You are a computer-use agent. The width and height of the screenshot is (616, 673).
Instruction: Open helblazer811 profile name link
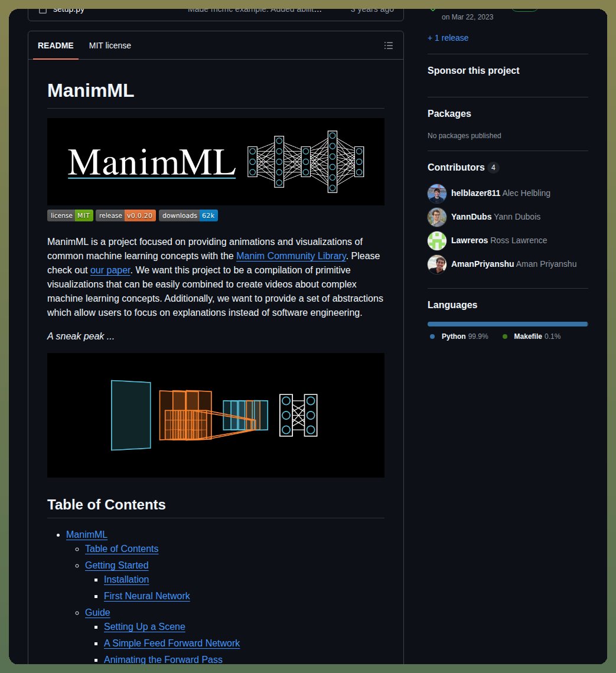475,193
